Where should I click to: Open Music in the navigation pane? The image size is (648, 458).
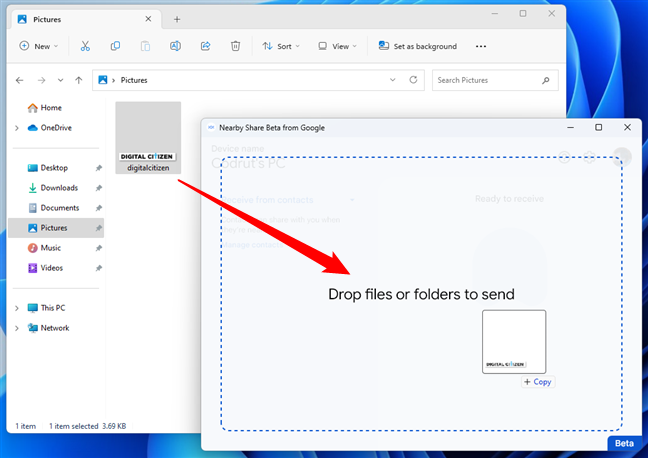(44, 248)
